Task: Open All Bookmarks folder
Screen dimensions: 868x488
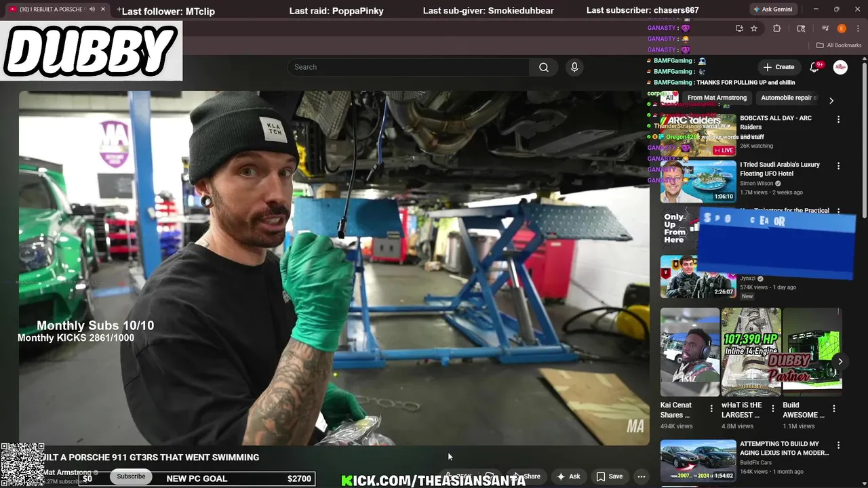Action: tap(839, 45)
